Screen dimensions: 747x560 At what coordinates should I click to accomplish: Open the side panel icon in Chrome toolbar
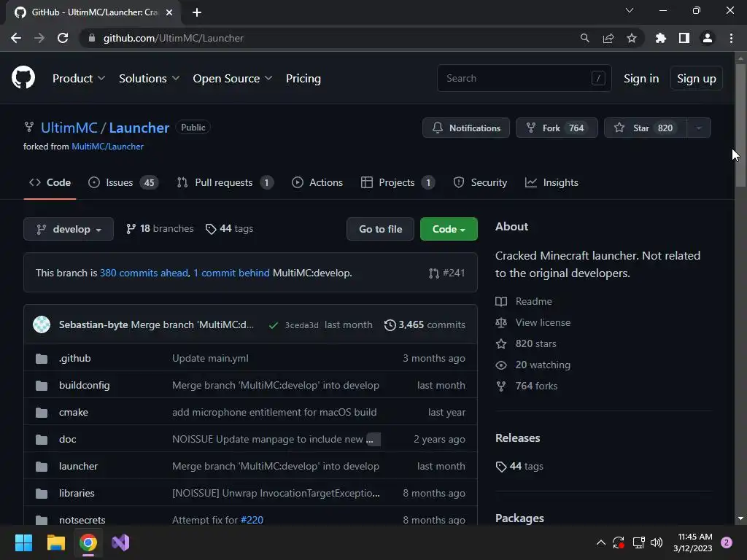(684, 38)
